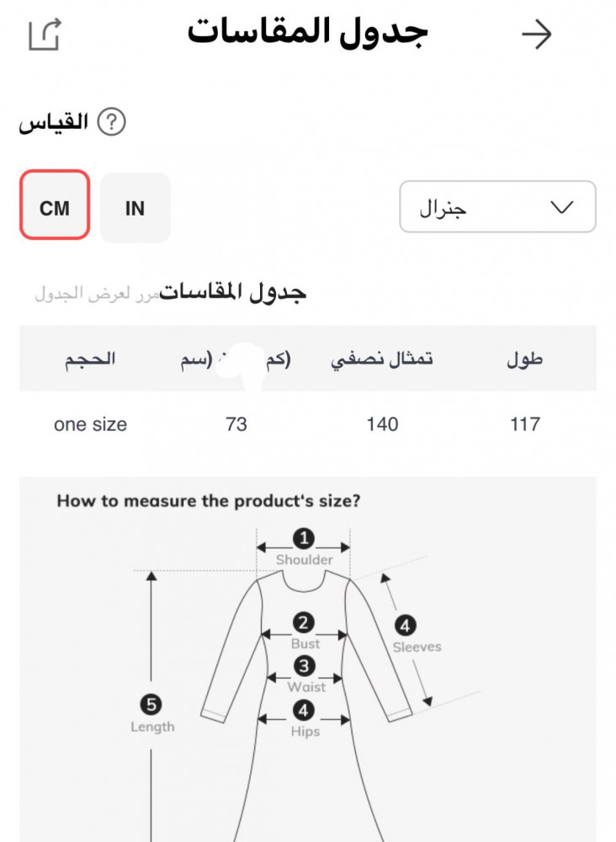Tap the جدول المقاسات page title
Image resolution: width=616 pixels, height=842 pixels.
tap(307, 33)
